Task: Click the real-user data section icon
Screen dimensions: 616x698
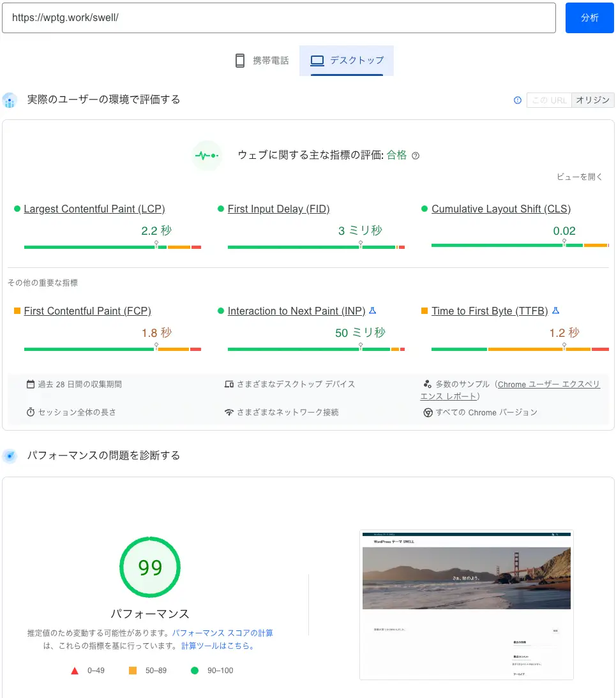Action: point(10,100)
